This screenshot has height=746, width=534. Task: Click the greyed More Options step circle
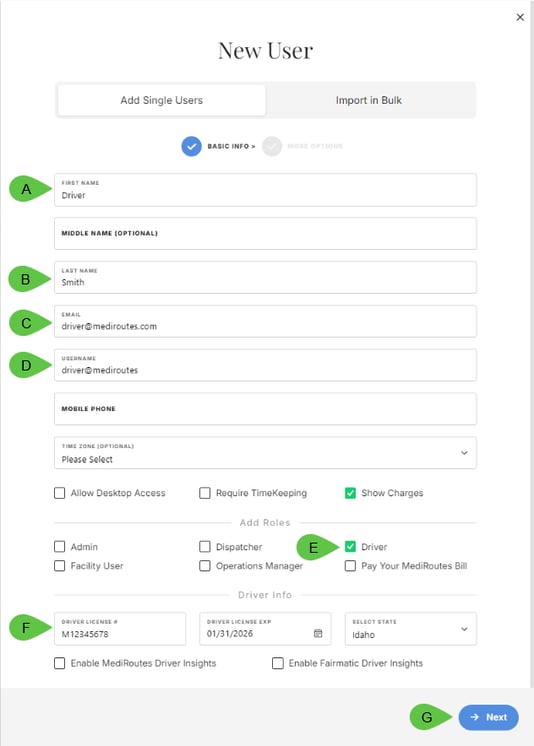272,146
